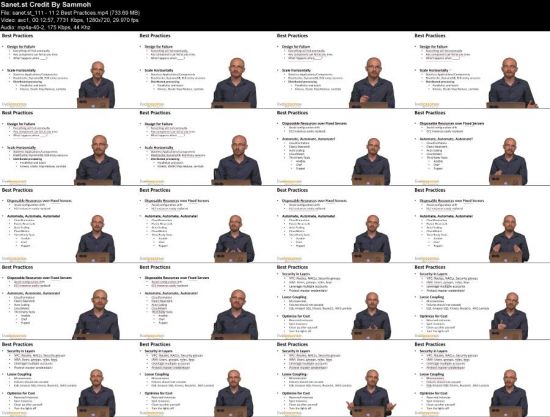Click the audio info line showing 175 Kbps

click(x=46, y=27)
